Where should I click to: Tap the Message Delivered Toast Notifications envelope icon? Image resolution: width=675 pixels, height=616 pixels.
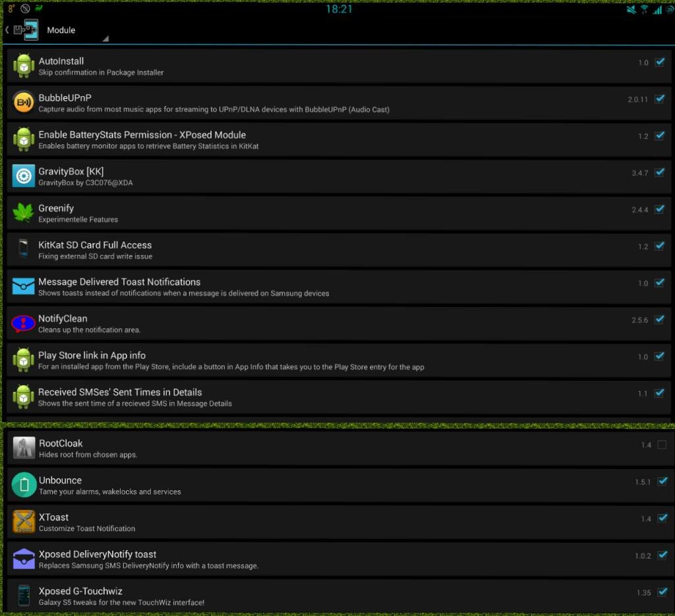(24, 286)
